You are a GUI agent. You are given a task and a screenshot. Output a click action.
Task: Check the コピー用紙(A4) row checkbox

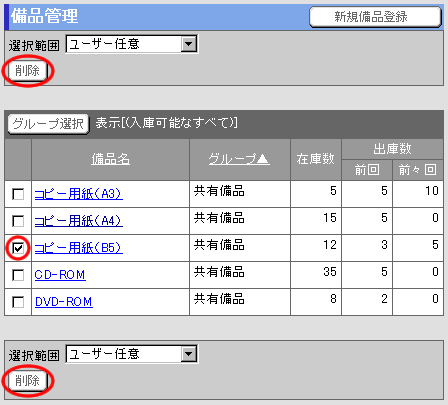[18, 221]
